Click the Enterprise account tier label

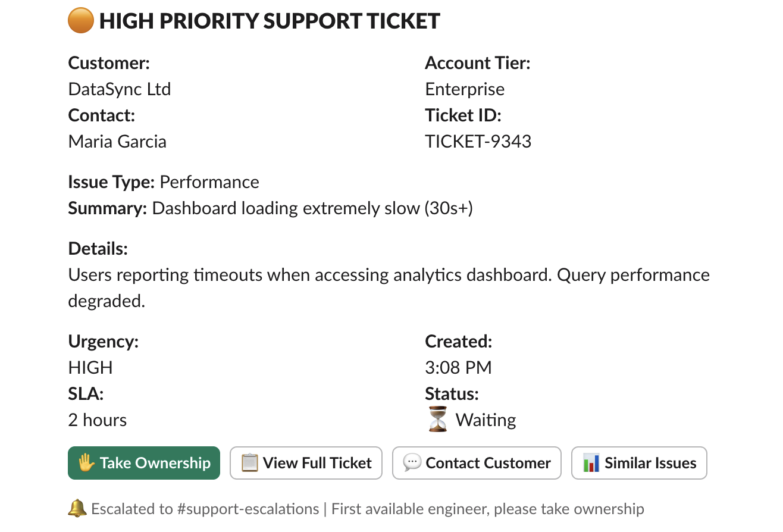pos(465,89)
